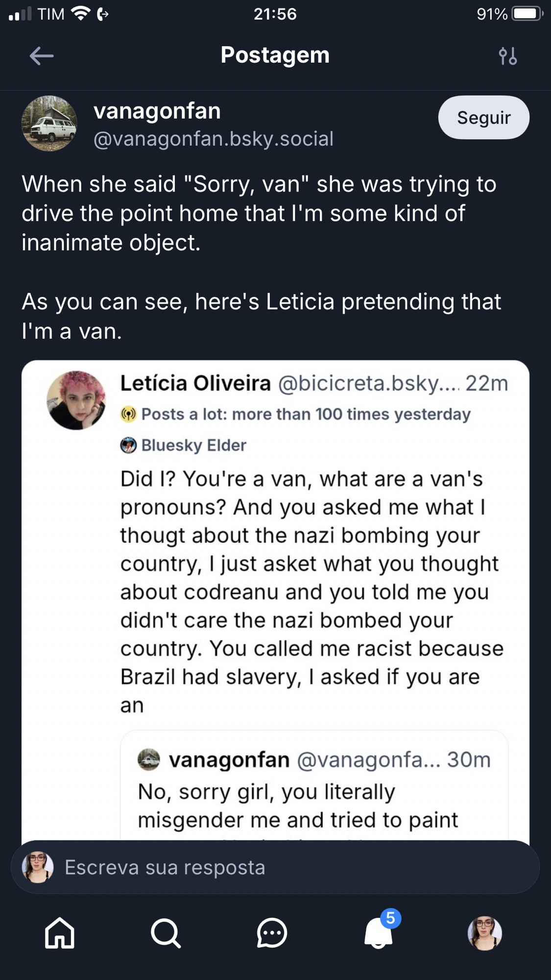The height and width of the screenshot is (980, 551).
Task: Open my profile avatar tab
Action: pyautogui.click(x=484, y=932)
